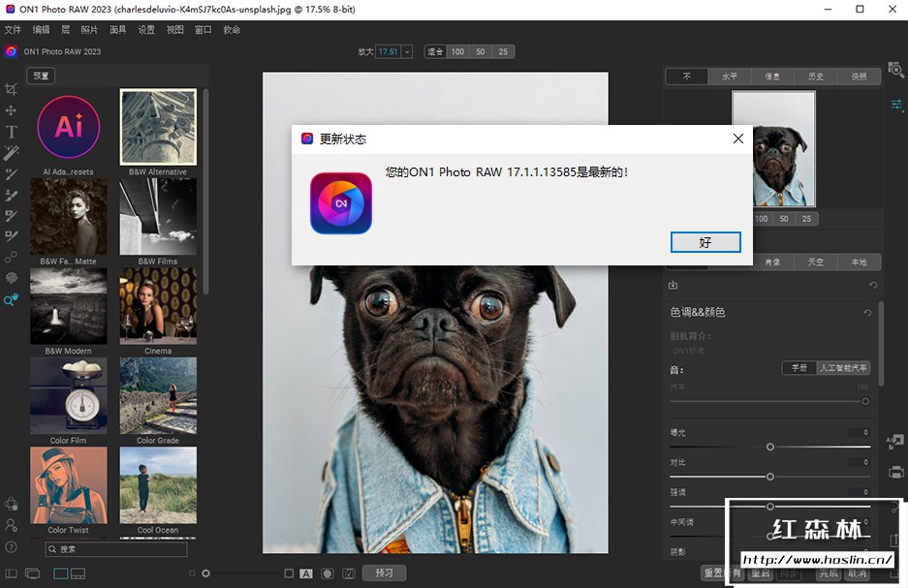Screen dimensions: 908x588
Task: Open the Resize module icon on the left
Action: (11, 504)
